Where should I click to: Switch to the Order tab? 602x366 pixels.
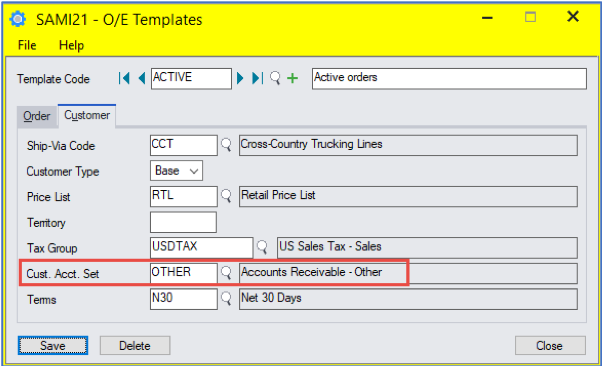click(x=37, y=116)
